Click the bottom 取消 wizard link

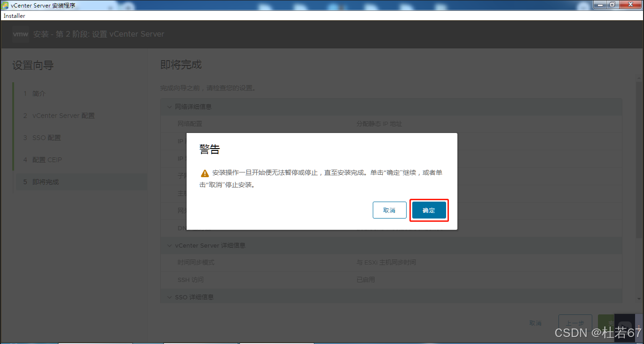(x=535, y=323)
